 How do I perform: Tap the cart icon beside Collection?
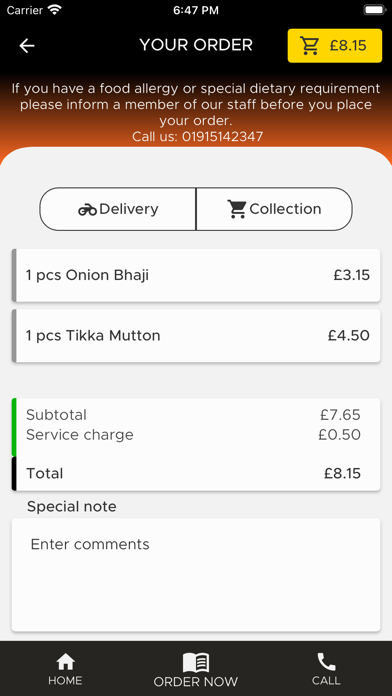[x=237, y=209]
